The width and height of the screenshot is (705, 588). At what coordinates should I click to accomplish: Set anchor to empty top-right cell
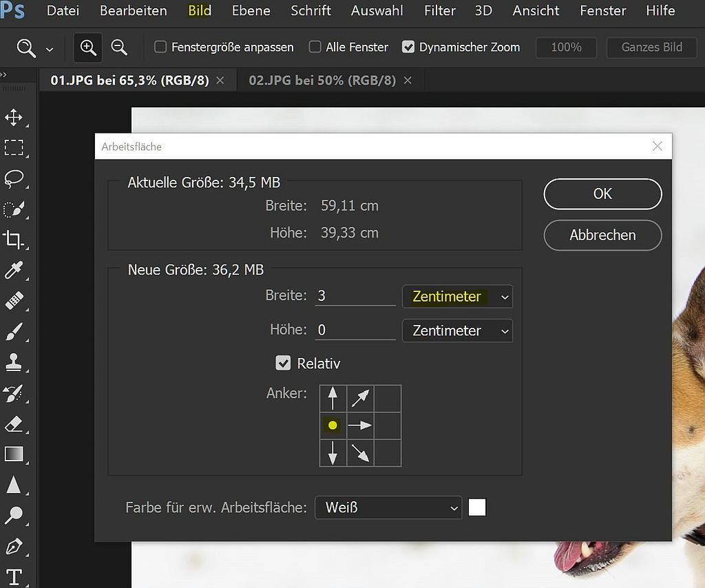coord(388,398)
